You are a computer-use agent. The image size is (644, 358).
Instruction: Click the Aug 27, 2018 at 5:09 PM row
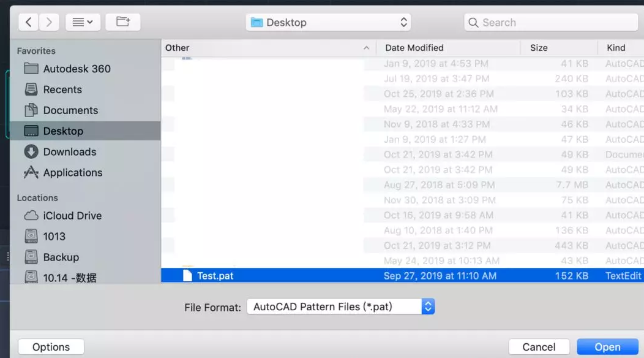tap(403, 185)
